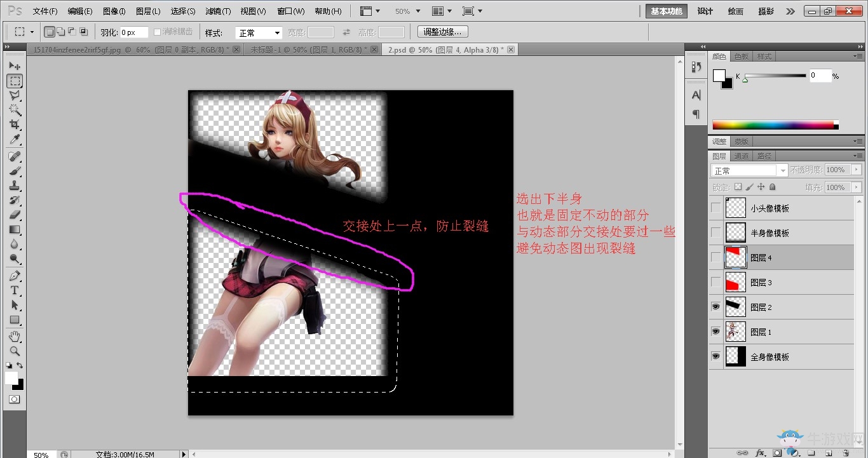868x458 pixels.
Task: Open the Paragraph panel icon in dock
Action: [696, 114]
